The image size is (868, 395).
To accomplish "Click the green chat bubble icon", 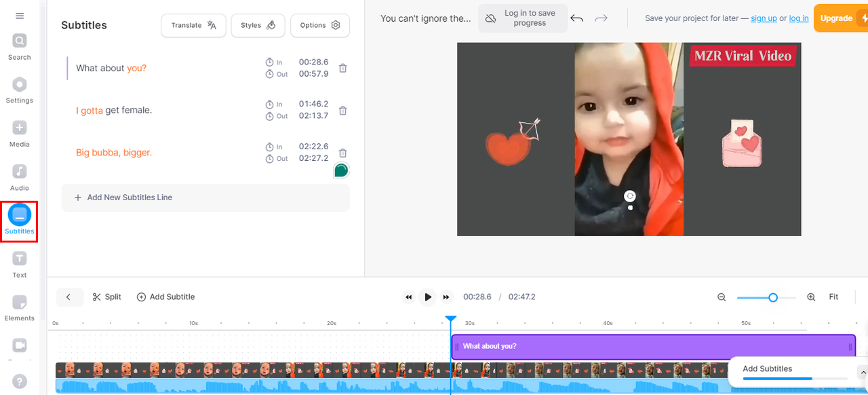I will 341,170.
